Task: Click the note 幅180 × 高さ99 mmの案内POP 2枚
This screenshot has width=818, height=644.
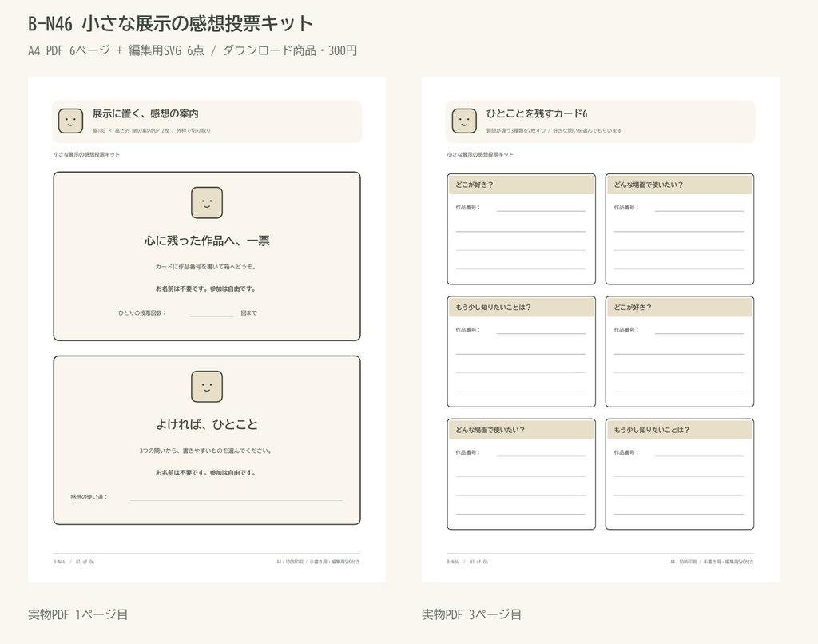Action: tap(131, 131)
